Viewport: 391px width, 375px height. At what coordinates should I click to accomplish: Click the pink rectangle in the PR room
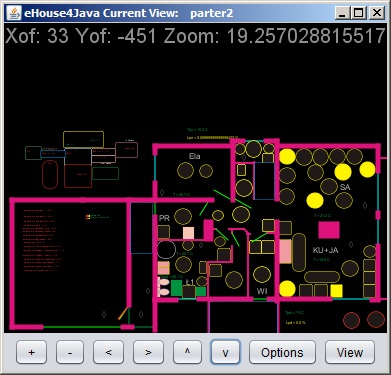pos(188,233)
